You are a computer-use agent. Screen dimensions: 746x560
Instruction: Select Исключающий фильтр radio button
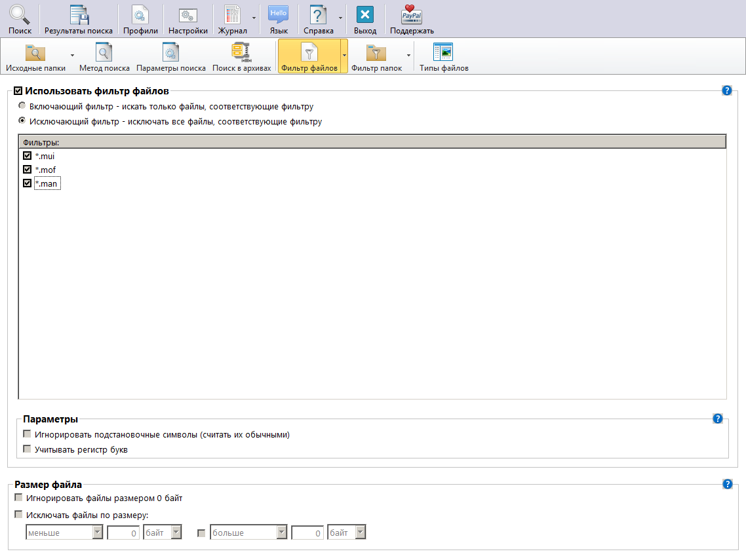click(x=22, y=121)
